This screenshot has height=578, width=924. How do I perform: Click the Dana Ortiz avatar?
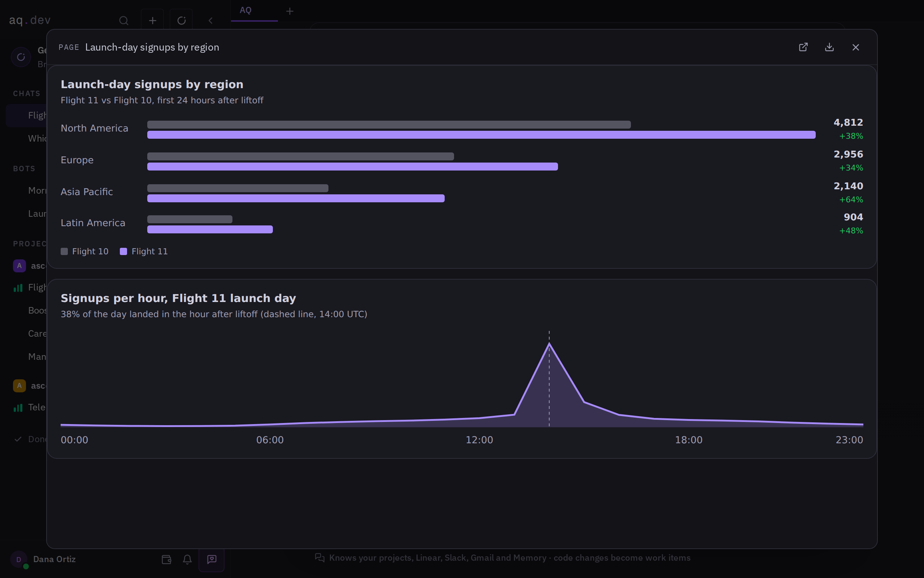pos(19,559)
